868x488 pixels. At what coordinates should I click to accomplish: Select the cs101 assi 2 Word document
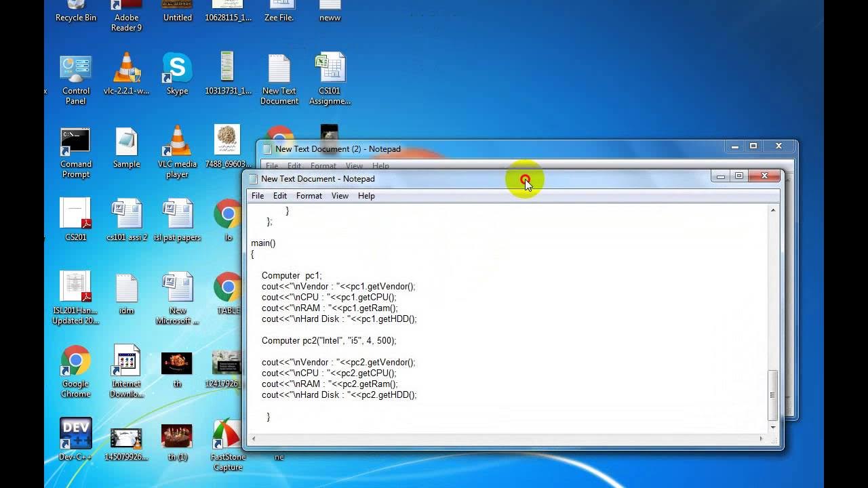click(127, 220)
